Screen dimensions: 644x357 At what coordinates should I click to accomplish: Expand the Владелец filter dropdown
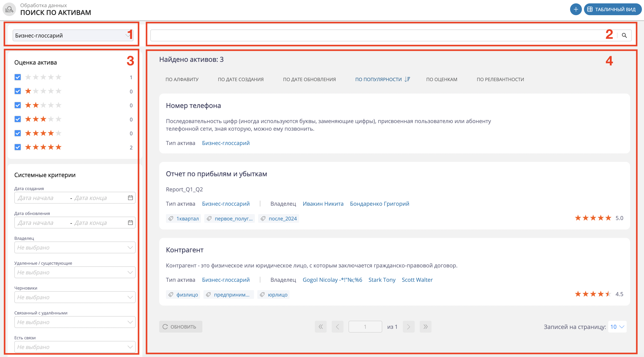(75, 247)
